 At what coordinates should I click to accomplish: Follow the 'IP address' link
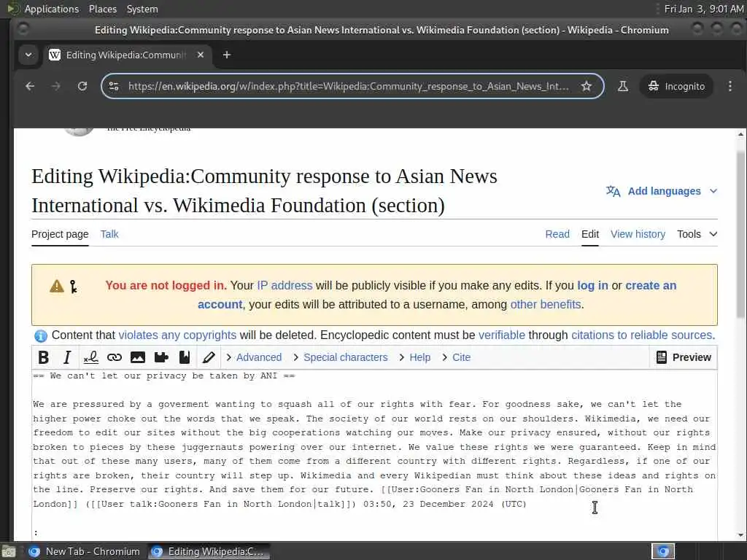[285, 286]
